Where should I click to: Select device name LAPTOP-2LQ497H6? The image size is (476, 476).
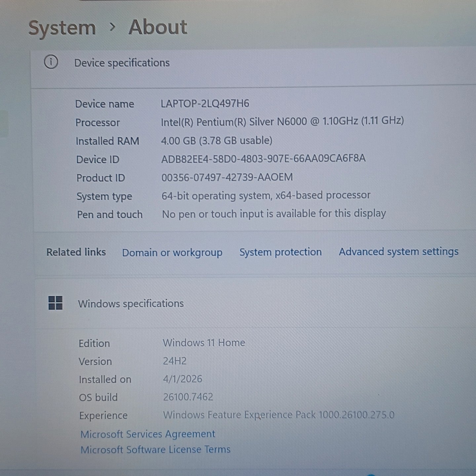point(205,103)
